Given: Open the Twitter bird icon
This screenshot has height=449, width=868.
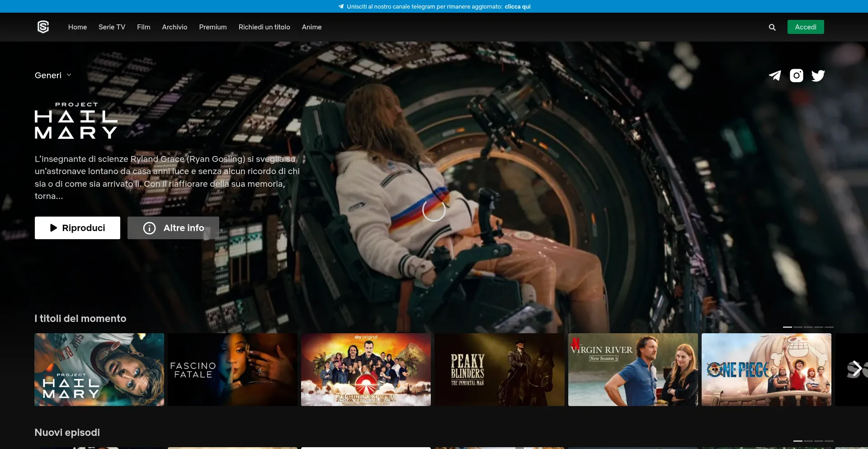Looking at the screenshot, I should pos(818,76).
